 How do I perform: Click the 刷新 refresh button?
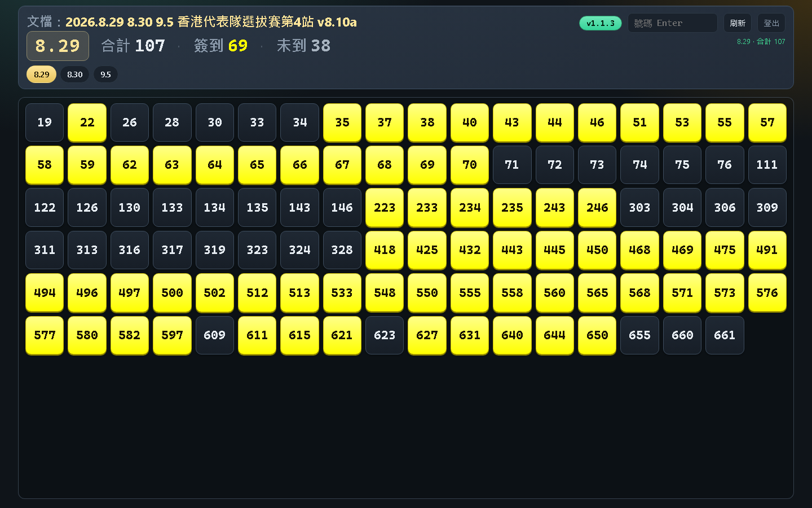click(738, 23)
